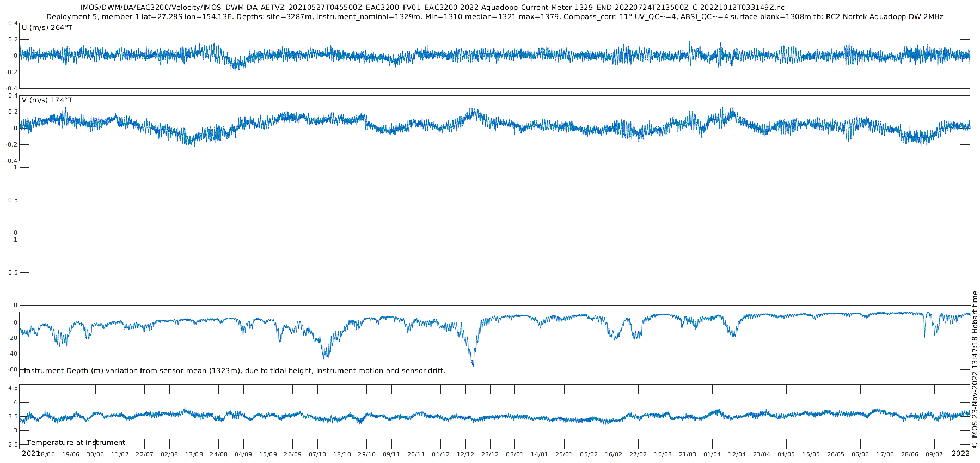Select the '02/08' date tick label

169,454
